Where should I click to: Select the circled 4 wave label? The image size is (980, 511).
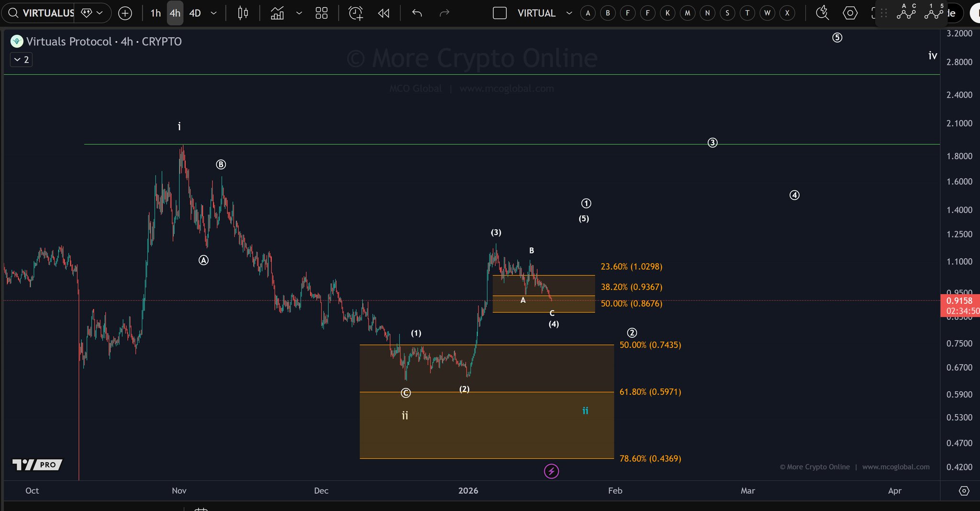[x=794, y=195]
